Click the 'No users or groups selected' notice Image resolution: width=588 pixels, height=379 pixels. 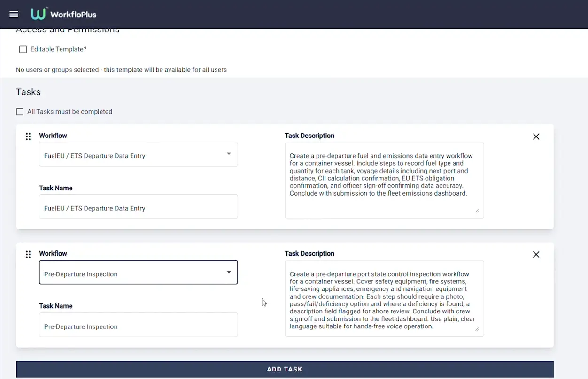(x=121, y=70)
